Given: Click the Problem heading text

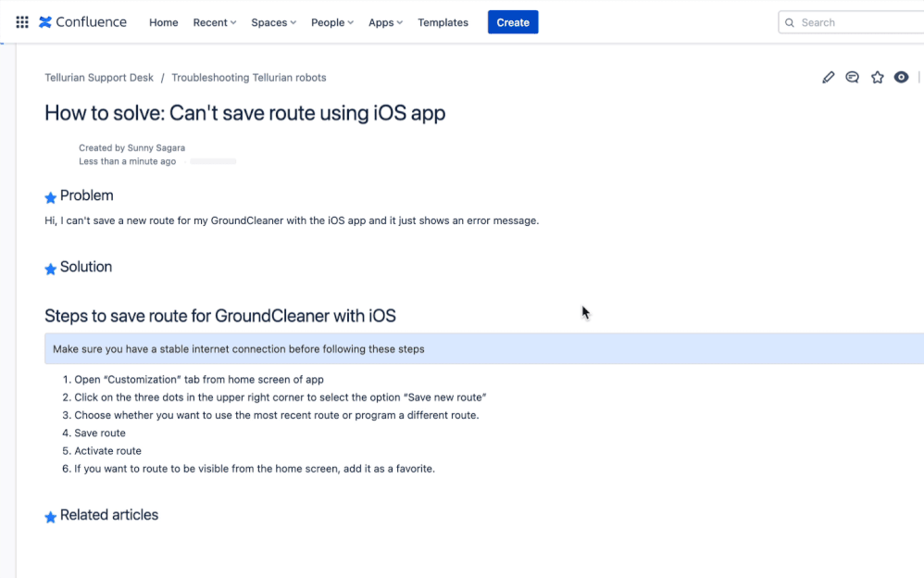Looking at the screenshot, I should click(x=87, y=195).
